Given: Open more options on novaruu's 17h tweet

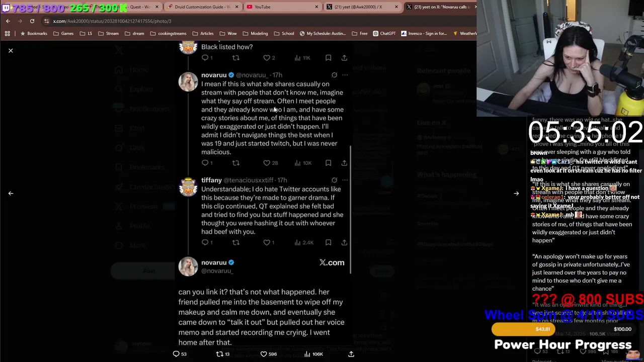Looking at the screenshot, I should pos(345,75).
